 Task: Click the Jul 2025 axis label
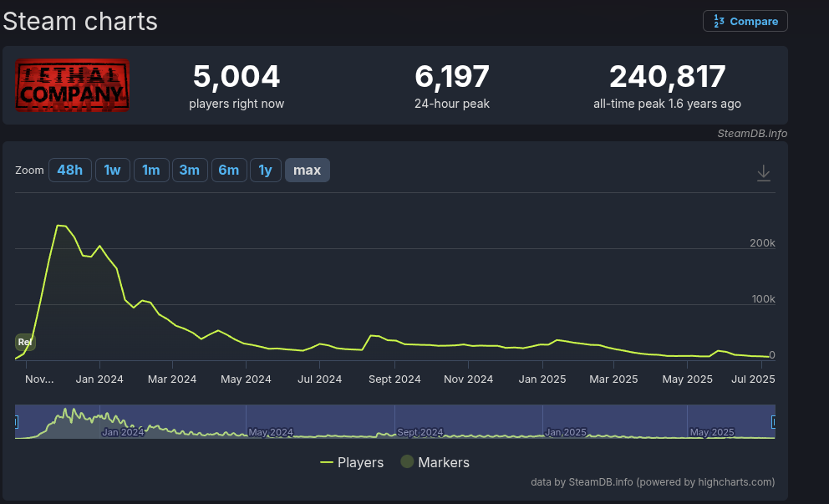pos(753,379)
